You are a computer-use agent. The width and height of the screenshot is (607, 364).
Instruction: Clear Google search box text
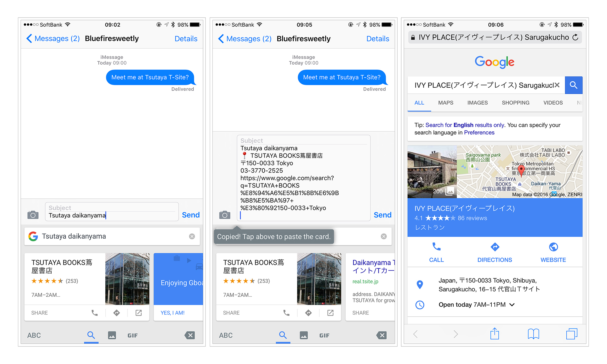pyautogui.click(x=557, y=85)
